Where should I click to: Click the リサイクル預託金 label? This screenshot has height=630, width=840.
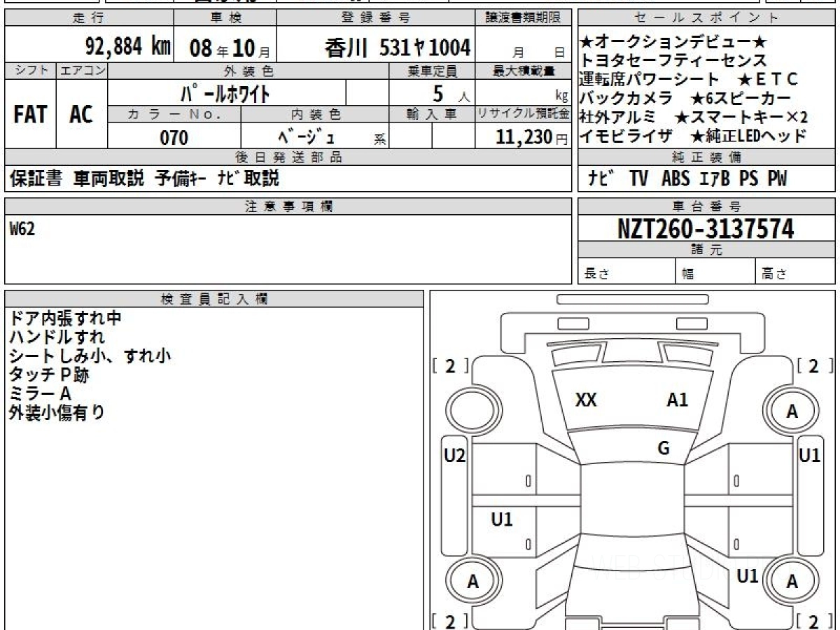pos(524,114)
